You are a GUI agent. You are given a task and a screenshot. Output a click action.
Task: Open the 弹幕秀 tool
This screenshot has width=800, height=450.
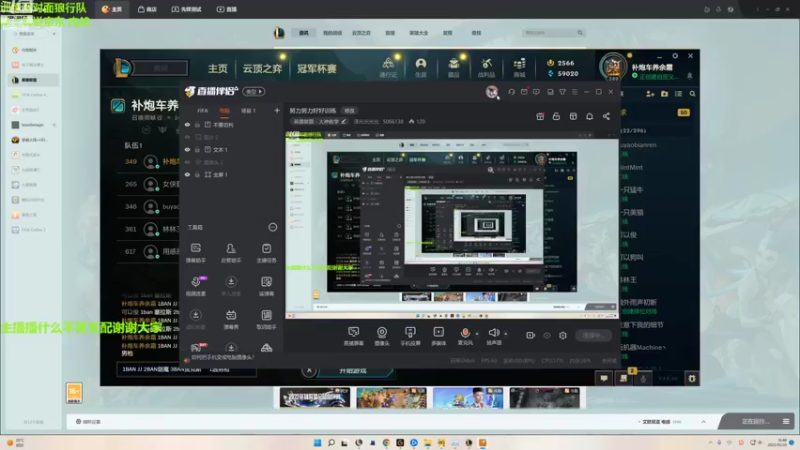(231, 319)
